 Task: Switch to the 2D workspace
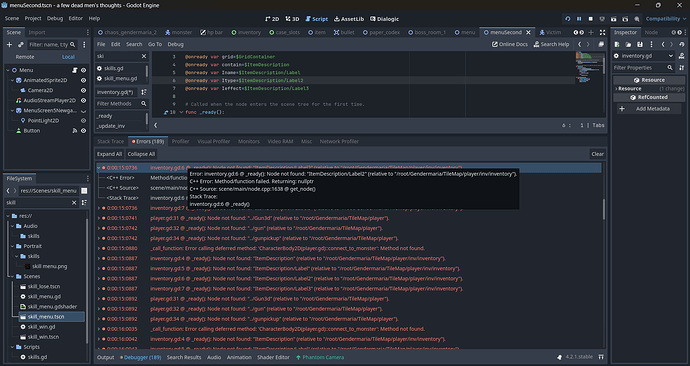pos(272,19)
